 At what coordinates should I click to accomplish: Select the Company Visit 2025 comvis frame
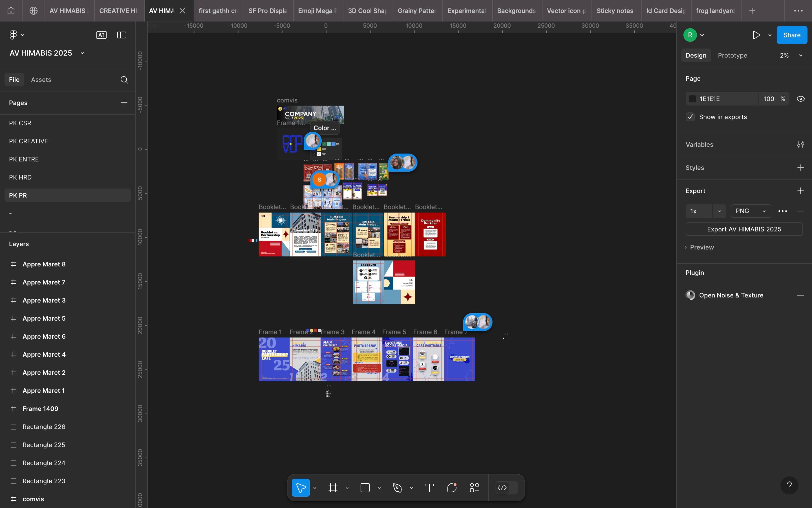310,115
